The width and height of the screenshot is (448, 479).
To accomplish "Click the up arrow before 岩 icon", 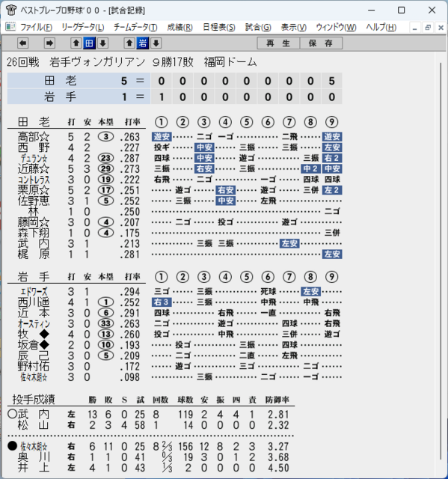I will coord(129,43).
